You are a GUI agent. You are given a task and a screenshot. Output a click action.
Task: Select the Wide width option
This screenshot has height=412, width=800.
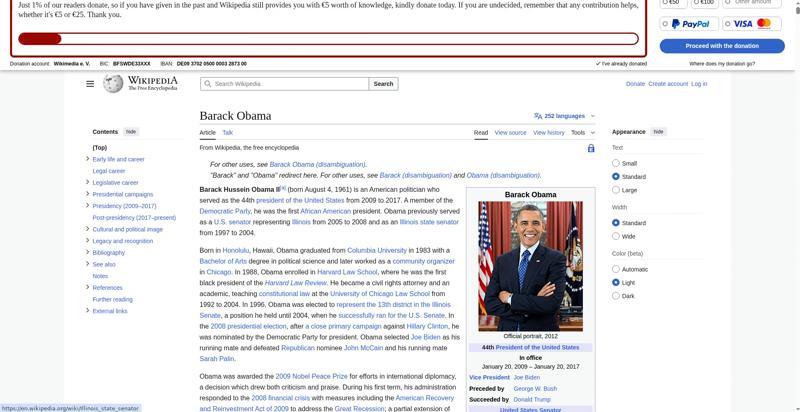click(x=616, y=237)
